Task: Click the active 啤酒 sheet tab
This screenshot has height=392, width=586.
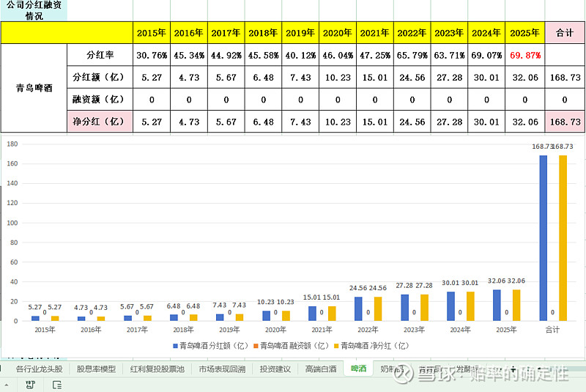Action: (359, 369)
